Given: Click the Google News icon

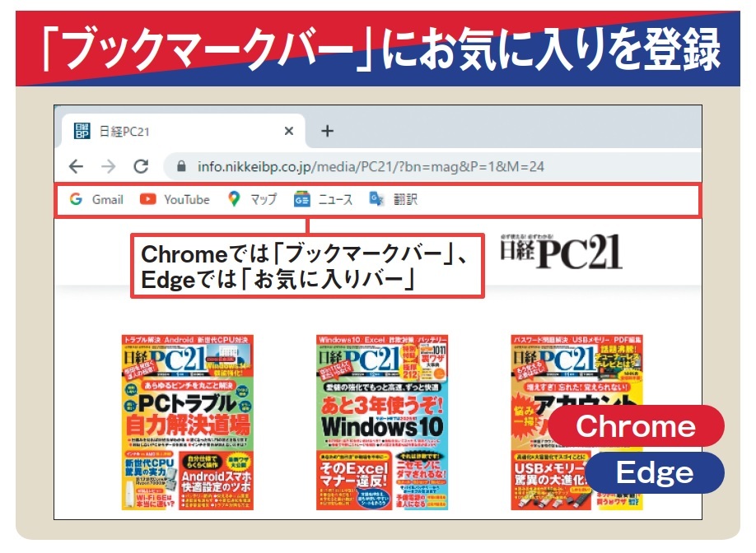Looking at the screenshot, I should pyautogui.click(x=301, y=199).
